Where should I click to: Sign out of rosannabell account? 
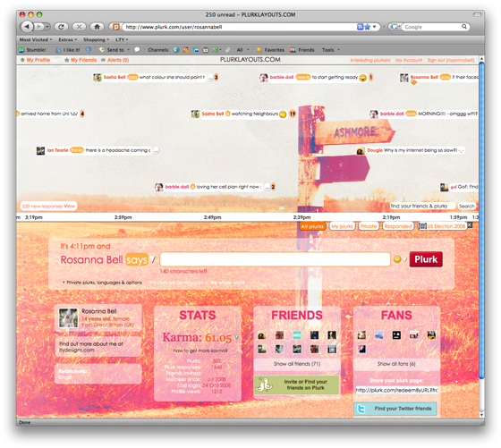click(x=451, y=60)
